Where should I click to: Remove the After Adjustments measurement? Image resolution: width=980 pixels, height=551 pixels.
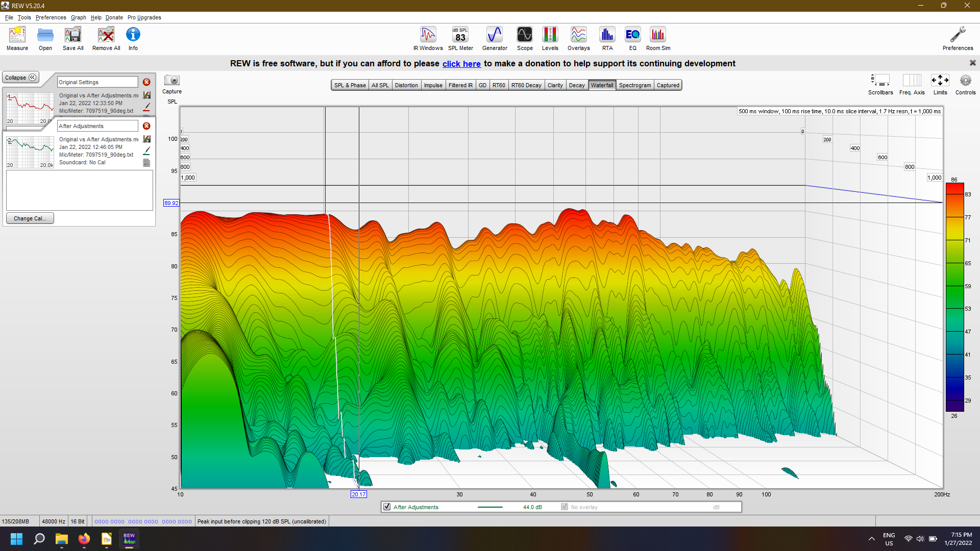coord(146,126)
